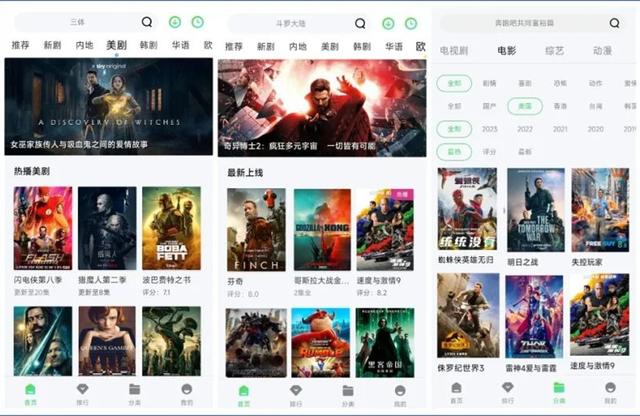Open the 蜘蛛侠英雄无归 Spider-Man poster
Screen dimensions: 640x416
coord(467,209)
